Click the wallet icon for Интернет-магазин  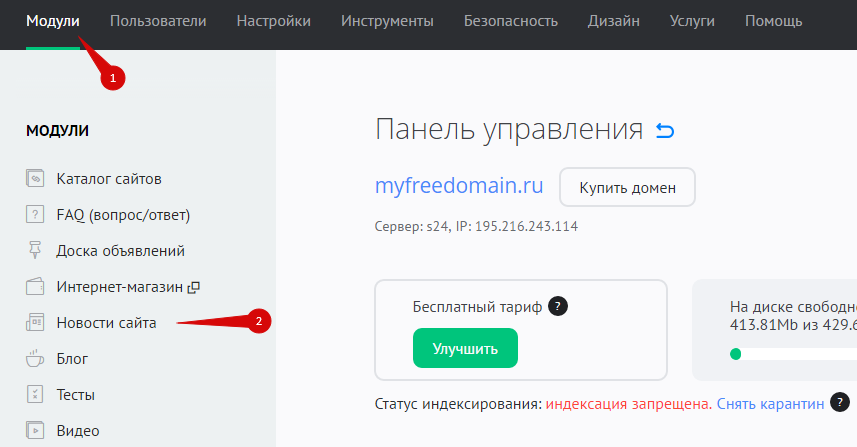(36, 287)
